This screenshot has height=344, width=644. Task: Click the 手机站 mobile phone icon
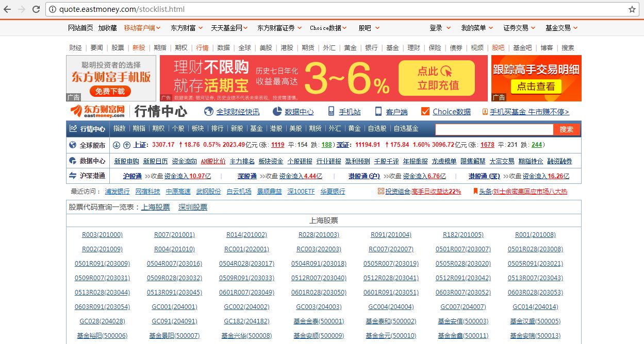(330, 111)
